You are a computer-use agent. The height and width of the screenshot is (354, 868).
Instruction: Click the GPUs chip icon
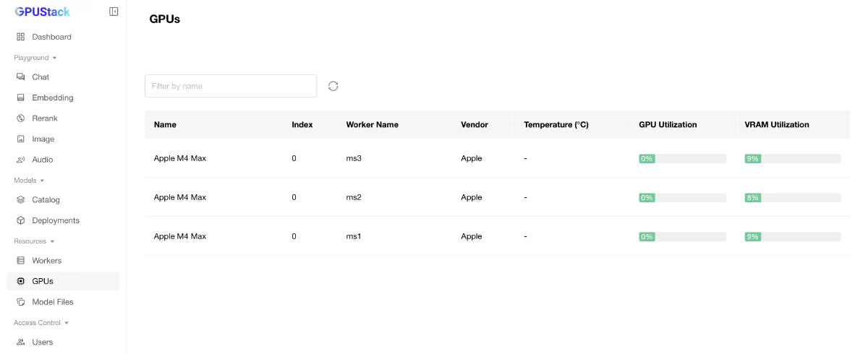pos(21,281)
